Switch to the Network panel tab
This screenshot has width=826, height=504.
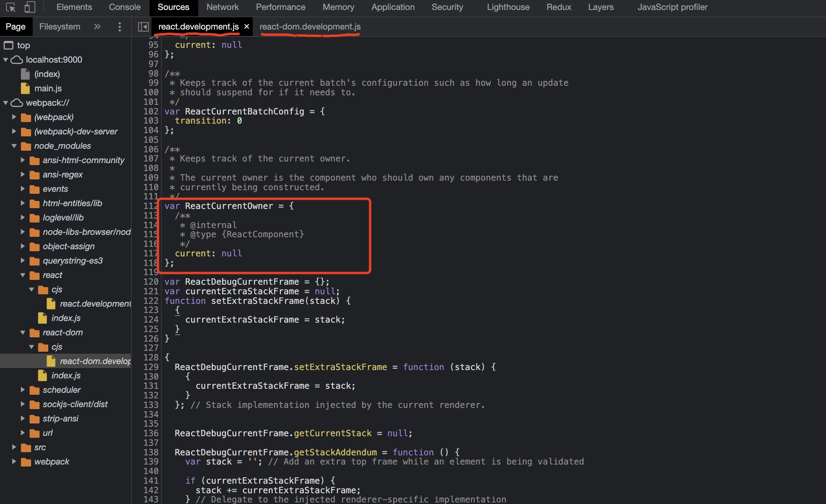click(222, 7)
